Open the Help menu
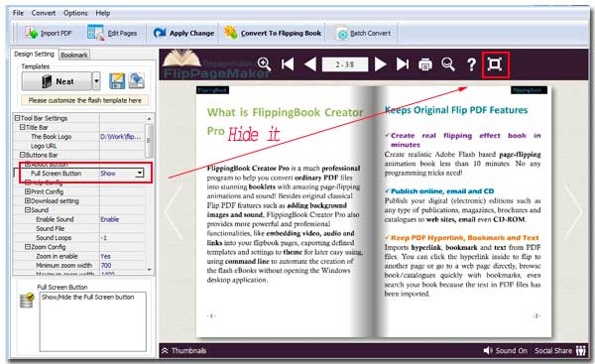The width and height of the screenshot is (595, 364). click(102, 13)
